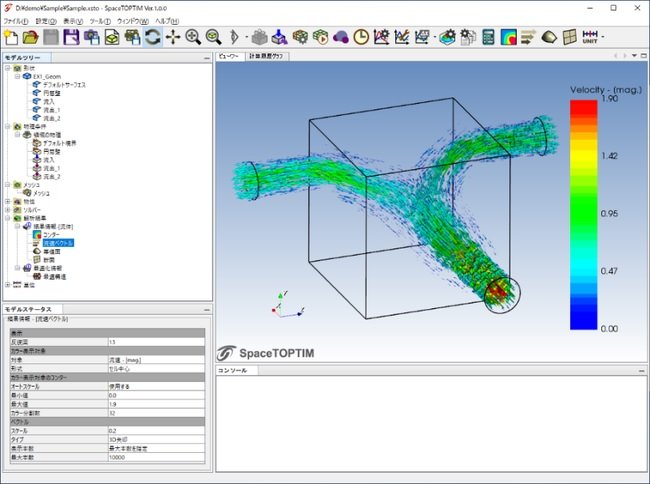
Task: Click the Rotate/refresh arrows toolbar icon
Action: click(152, 37)
